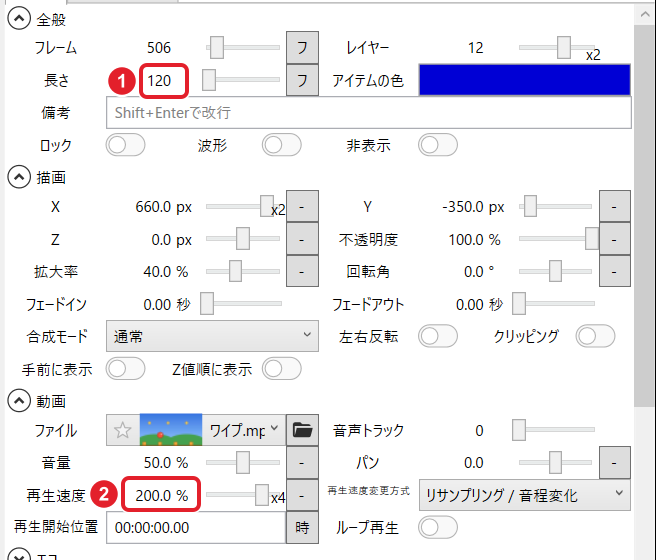Toggle the ロック switch
This screenshot has width=656, height=560.
pyautogui.click(x=126, y=145)
